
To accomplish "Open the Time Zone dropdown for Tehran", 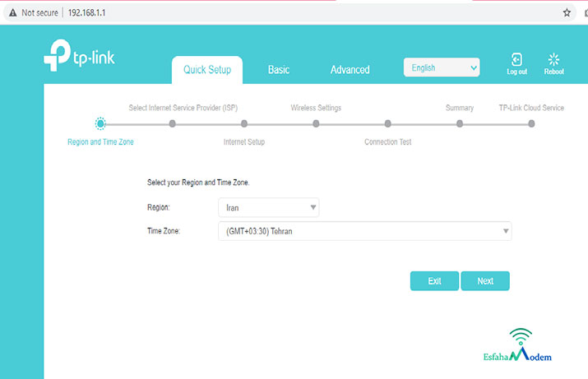I will tap(364, 231).
